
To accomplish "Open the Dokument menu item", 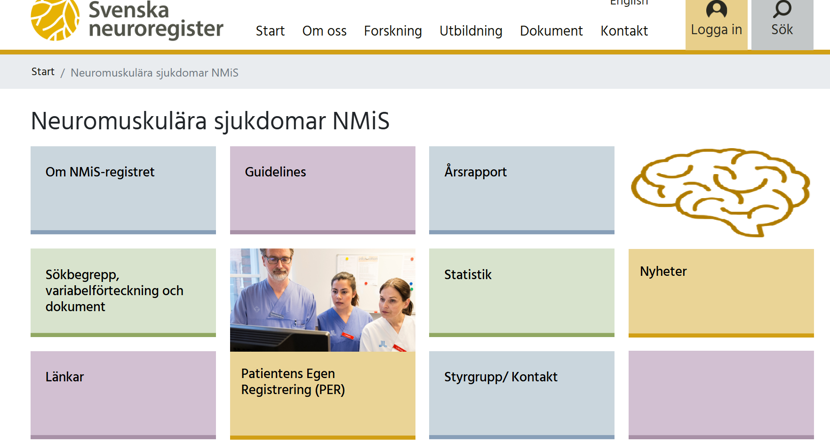I will 551,31.
